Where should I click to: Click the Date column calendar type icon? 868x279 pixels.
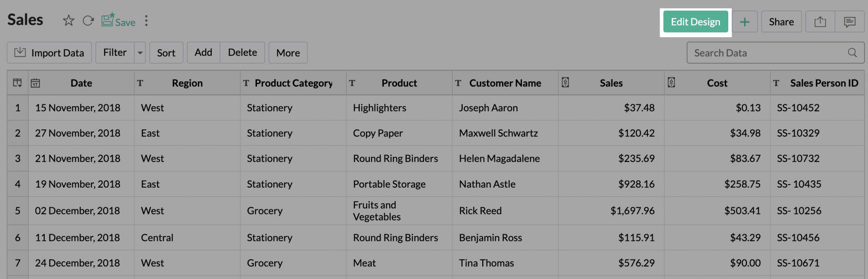tap(36, 83)
